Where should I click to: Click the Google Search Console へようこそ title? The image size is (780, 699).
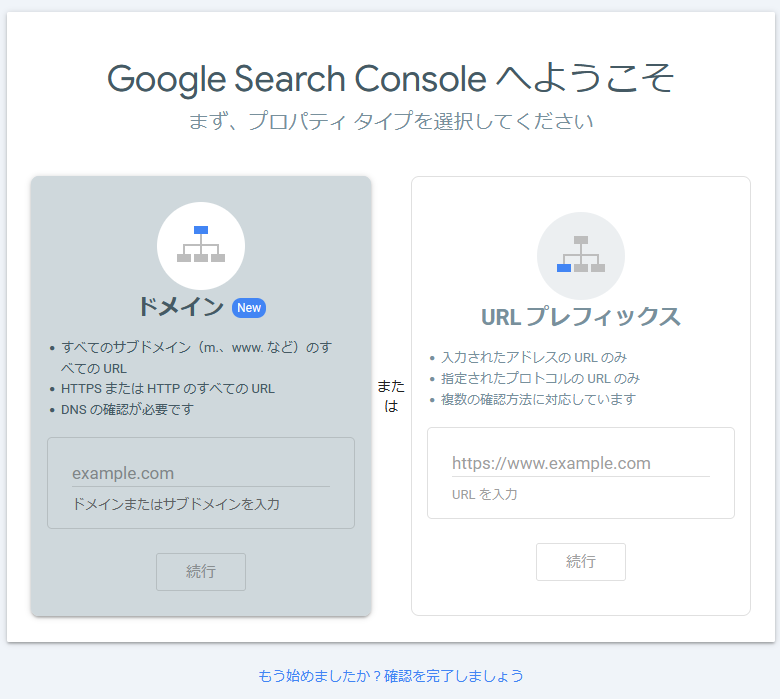[390, 79]
